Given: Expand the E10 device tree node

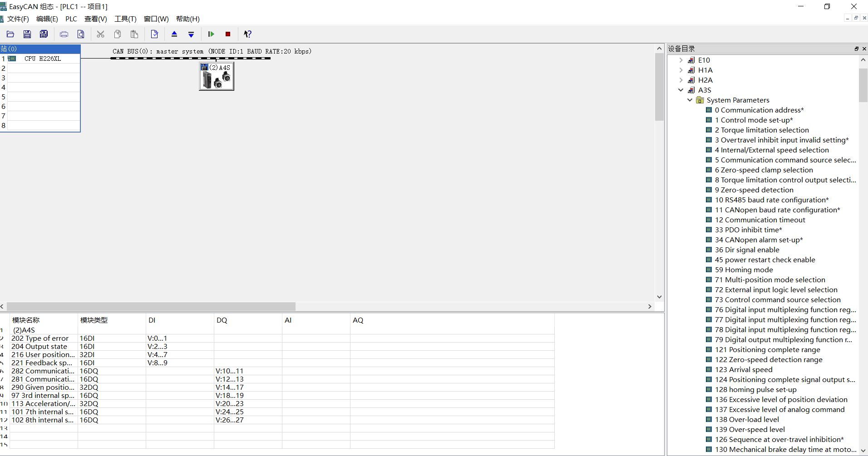Looking at the screenshot, I should coord(681,60).
